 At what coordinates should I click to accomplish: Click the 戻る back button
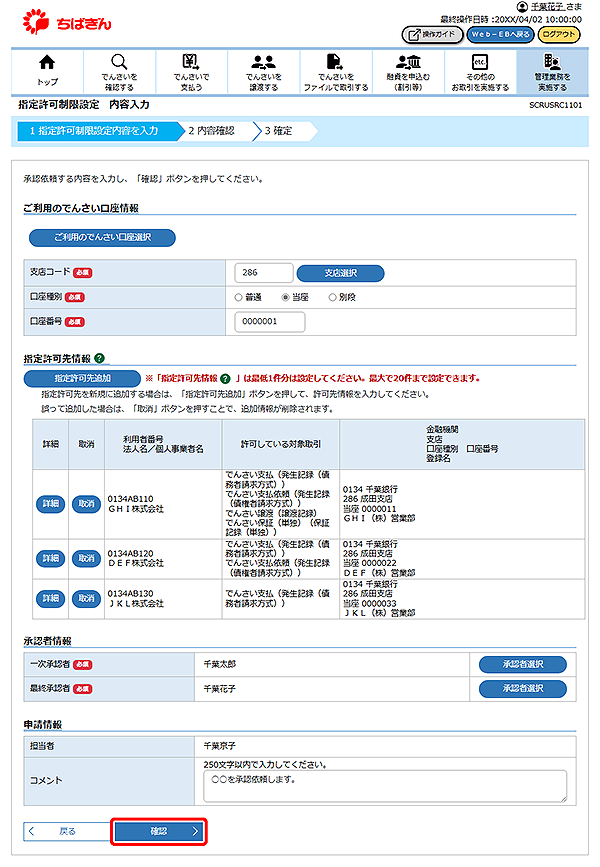coord(67,831)
